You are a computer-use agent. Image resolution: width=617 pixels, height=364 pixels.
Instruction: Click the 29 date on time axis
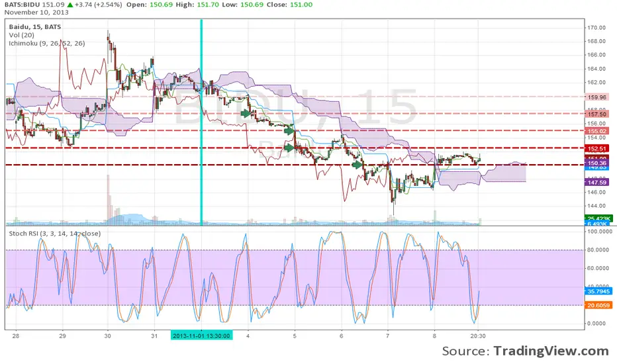(x=62, y=336)
